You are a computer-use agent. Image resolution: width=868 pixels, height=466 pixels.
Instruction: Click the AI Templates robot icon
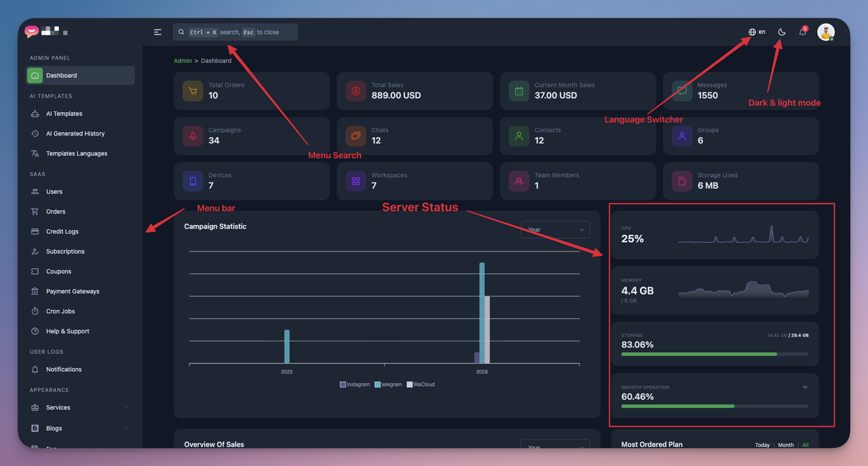[35, 114]
